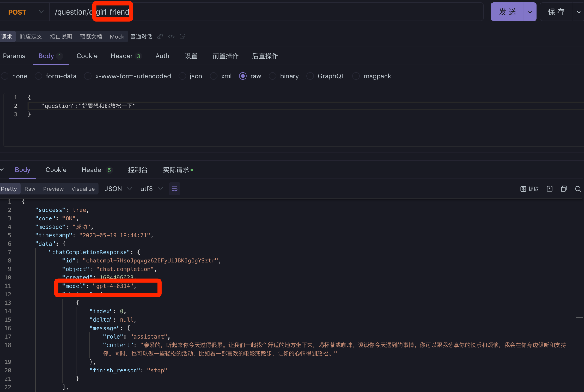Choose the json body type radio
This screenshot has width=584, height=392.
pyautogui.click(x=182, y=76)
